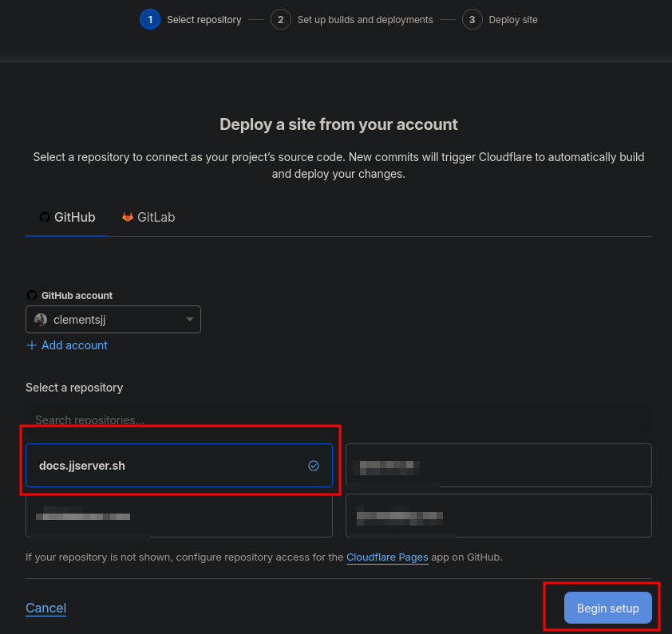Click the Add account link
Viewport: 672px width, 634px height.
(x=74, y=345)
